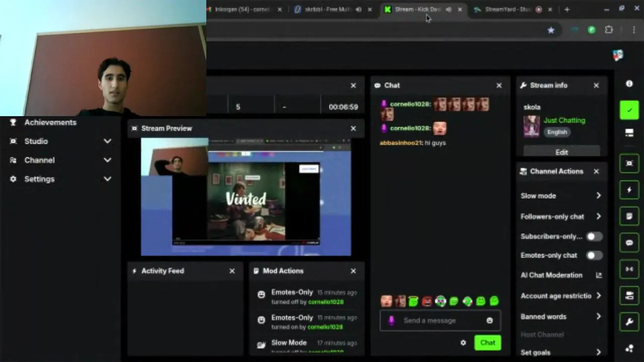Open Banned words options arrow
This screenshot has width=644, height=362.
pyautogui.click(x=598, y=317)
